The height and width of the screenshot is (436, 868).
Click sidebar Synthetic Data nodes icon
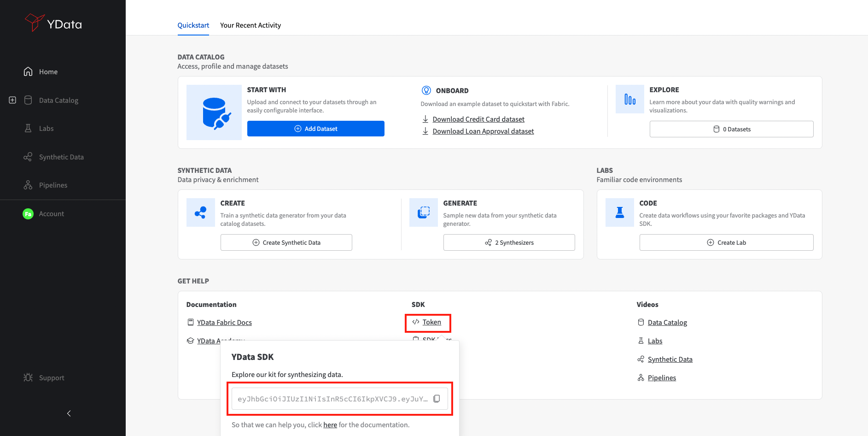[28, 157]
